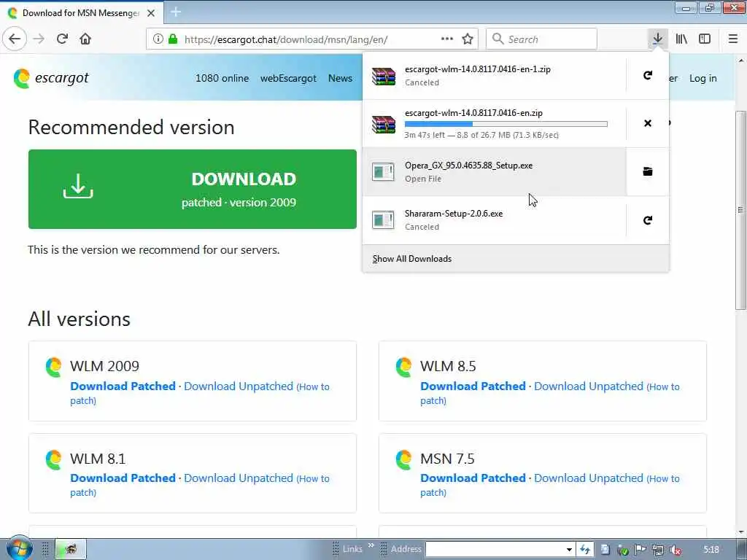
Task: Click the Opera_GX_95.0.4635.88_Setup.exe download entry
Action: click(x=494, y=171)
